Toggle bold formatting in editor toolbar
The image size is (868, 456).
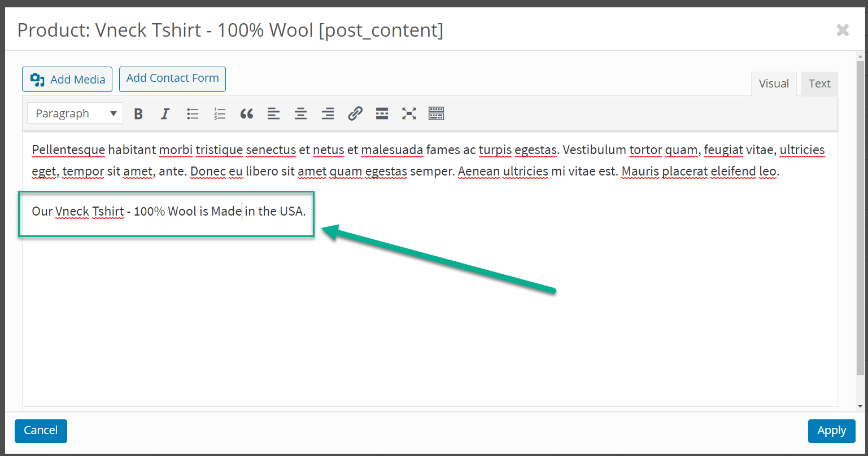(138, 114)
